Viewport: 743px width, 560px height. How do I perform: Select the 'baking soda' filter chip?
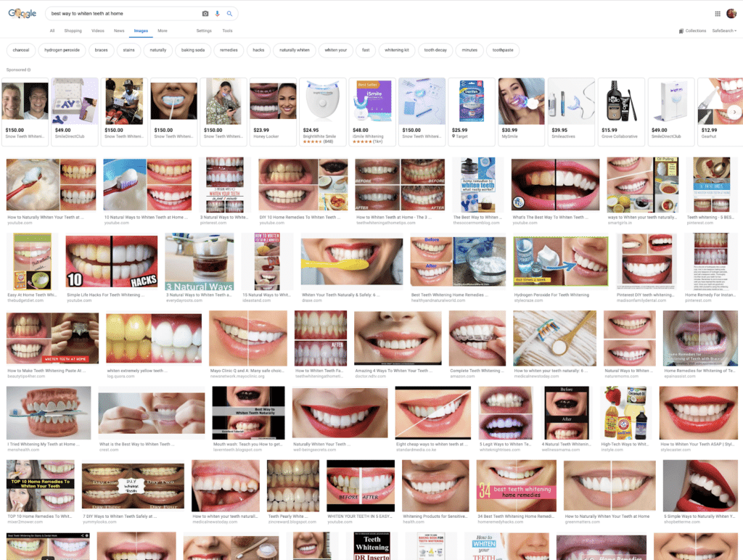192,50
